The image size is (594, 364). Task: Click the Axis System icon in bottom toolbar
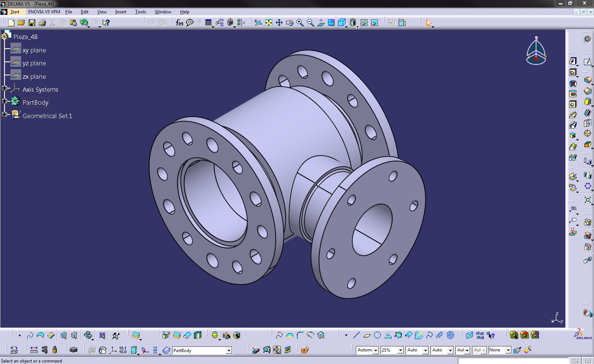113,350
